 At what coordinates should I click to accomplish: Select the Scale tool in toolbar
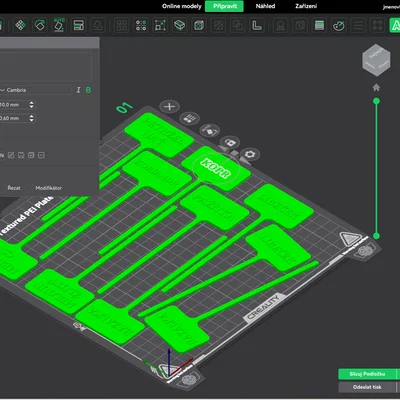point(160,25)
